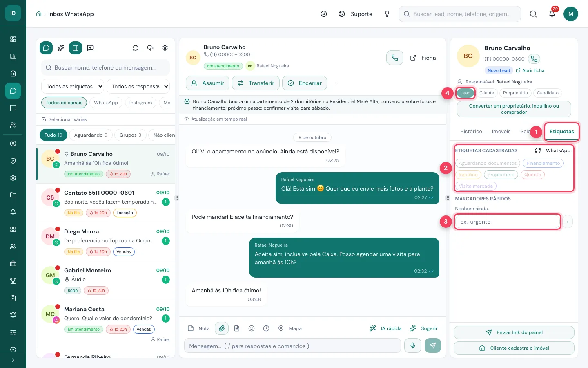Open the inbox settings gear icon
The image size is (588, 368).
(165, 48)
